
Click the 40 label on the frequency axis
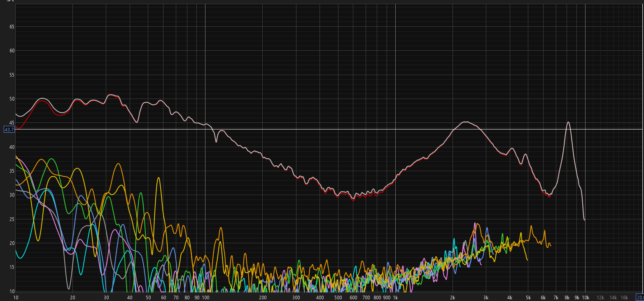(x=130, y=297)
